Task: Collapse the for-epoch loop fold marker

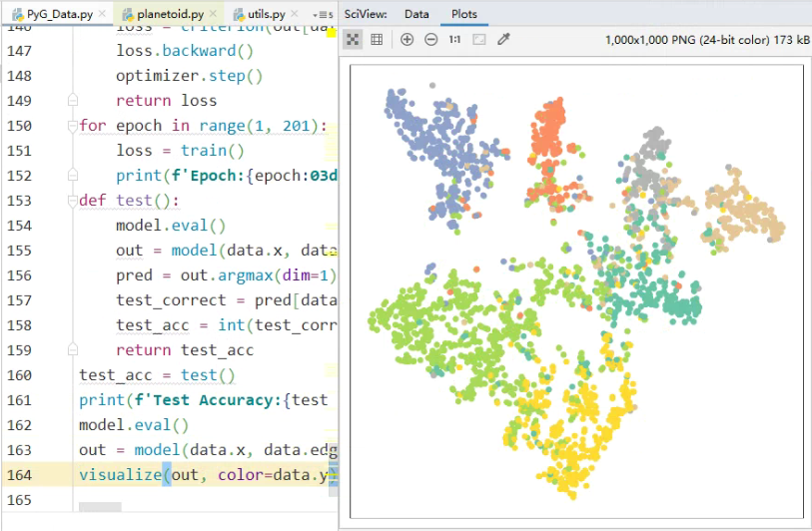Action: 73,125
